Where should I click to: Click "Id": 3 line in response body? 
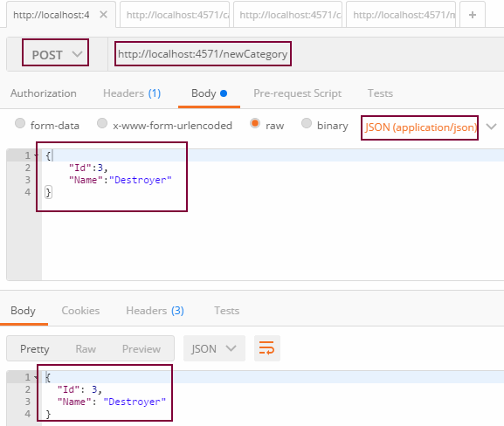click(x=79, y=389)
